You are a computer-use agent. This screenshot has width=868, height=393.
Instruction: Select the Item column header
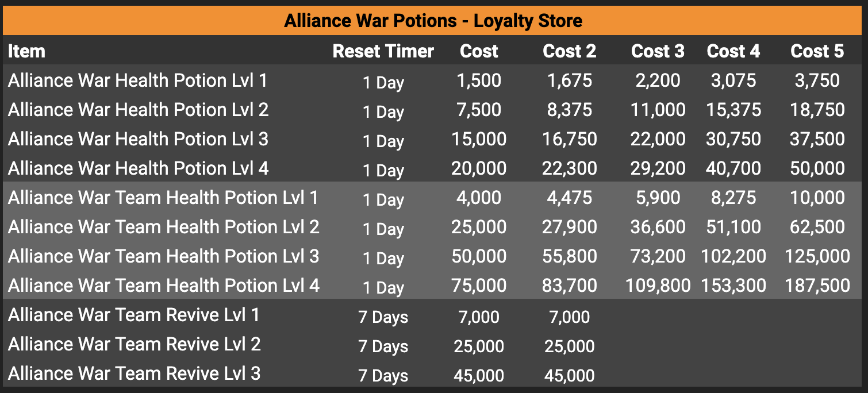click(x=26, y=51)
